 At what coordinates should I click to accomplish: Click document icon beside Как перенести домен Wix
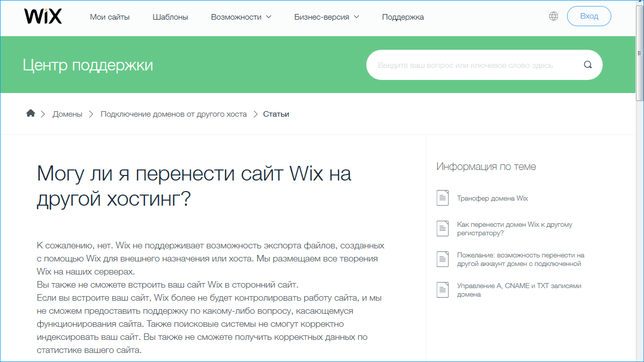[x=442, y=229]
